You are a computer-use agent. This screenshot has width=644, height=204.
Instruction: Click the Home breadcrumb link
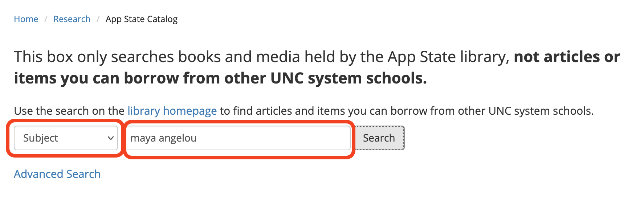(x=26, y=19)
